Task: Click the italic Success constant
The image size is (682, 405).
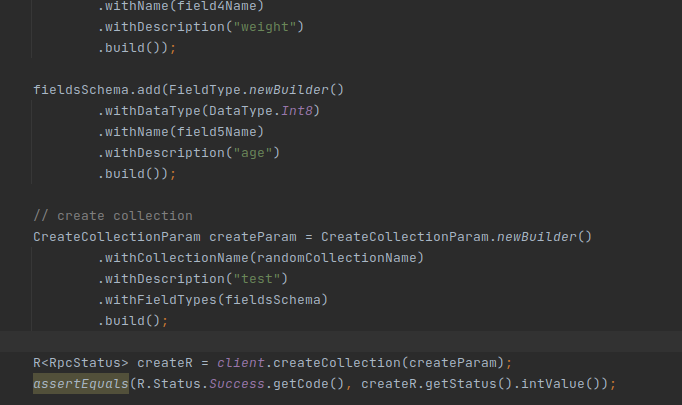Action: pos(237,384)
